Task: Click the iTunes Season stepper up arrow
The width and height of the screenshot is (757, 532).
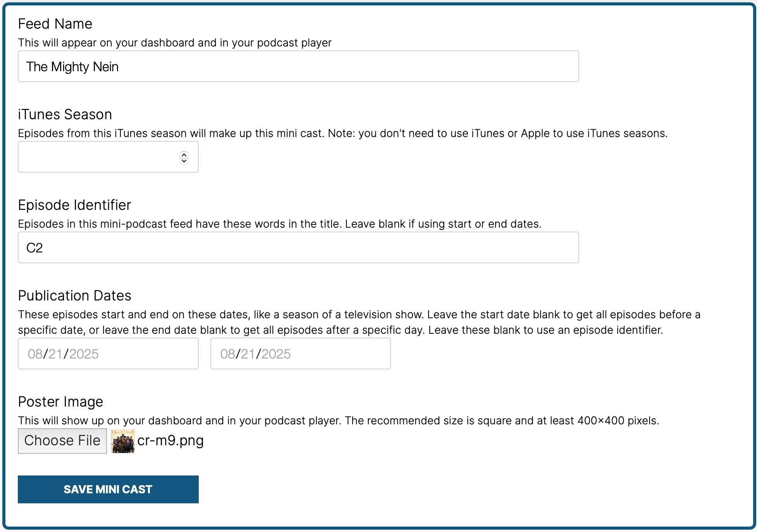Action: tap(183, 154)
